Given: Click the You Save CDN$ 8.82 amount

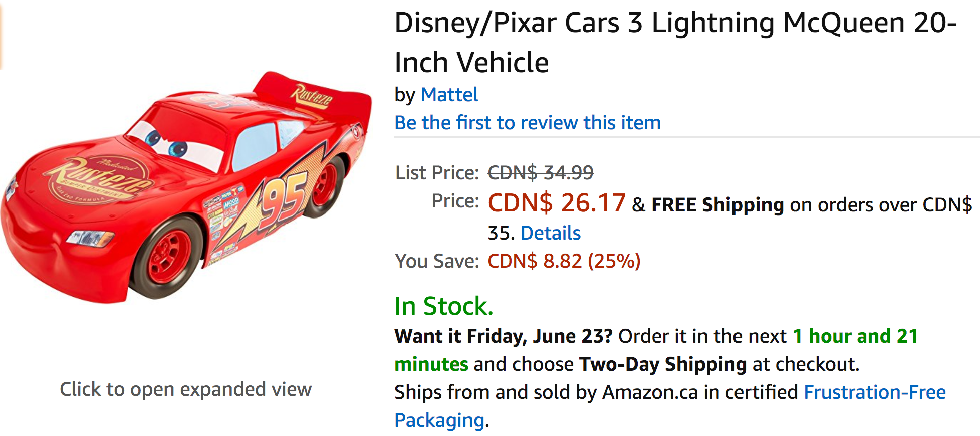Looking at the screenshot, I should tap(564, 261).
